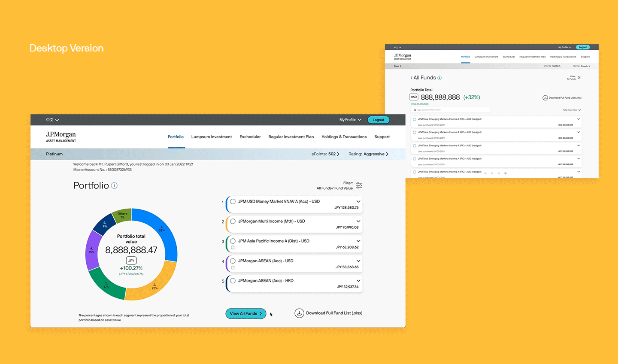Open the filter sliders icon beside All Funds/ Fund Value

[x=359, y=185]
